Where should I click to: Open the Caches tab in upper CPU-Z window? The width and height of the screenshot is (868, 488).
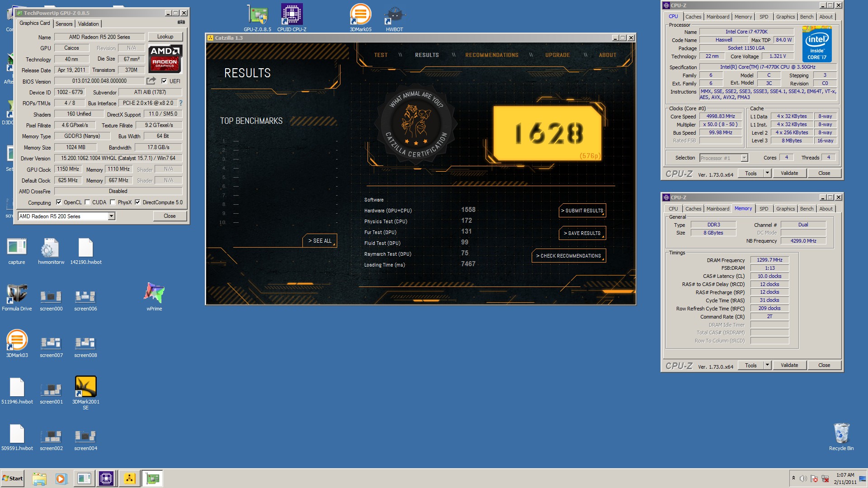693,17
